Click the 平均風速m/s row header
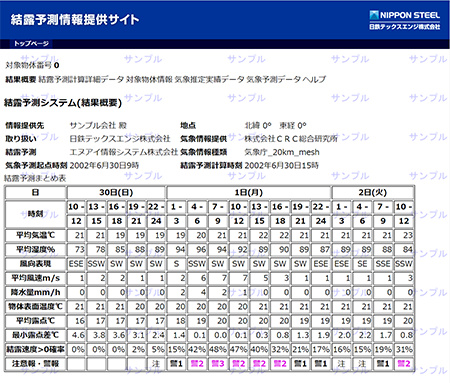The width and height of the screenshot is (450, 383). (x=35, y=278)
